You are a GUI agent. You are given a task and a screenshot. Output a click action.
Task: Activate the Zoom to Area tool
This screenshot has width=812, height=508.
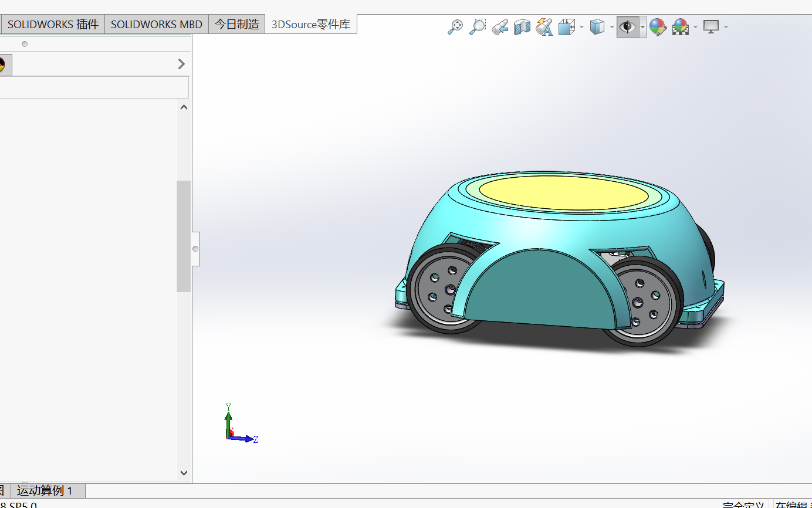click(478, 27)
